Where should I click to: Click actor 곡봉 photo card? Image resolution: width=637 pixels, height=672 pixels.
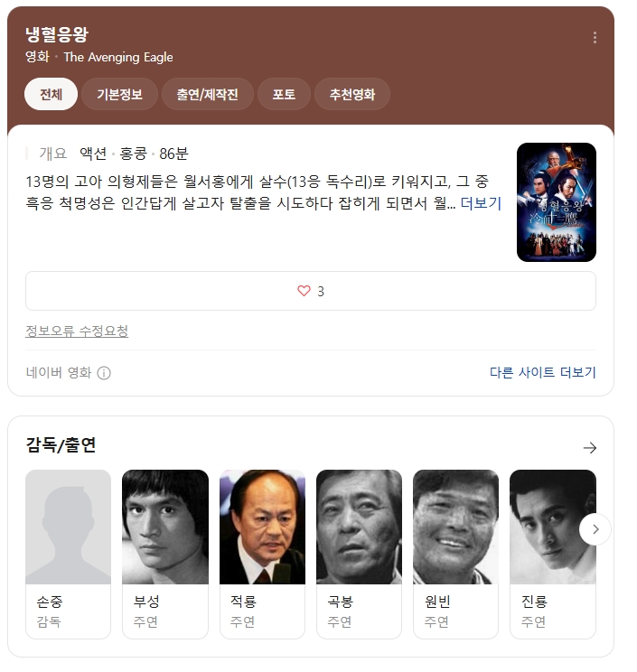pos(360,555)
